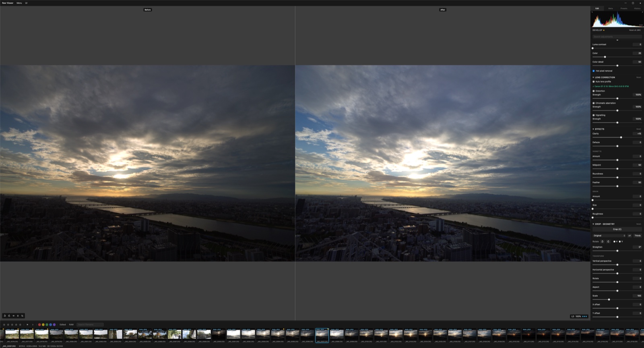Select thumbnail _MG_0083.CR2 in filmstrip
The width and height of the screenshot is (644, 348).
tap(116, 335)
